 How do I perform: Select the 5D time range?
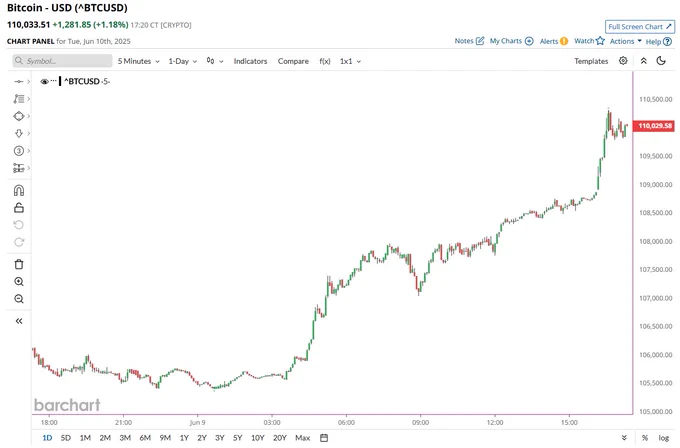(65, 438)
